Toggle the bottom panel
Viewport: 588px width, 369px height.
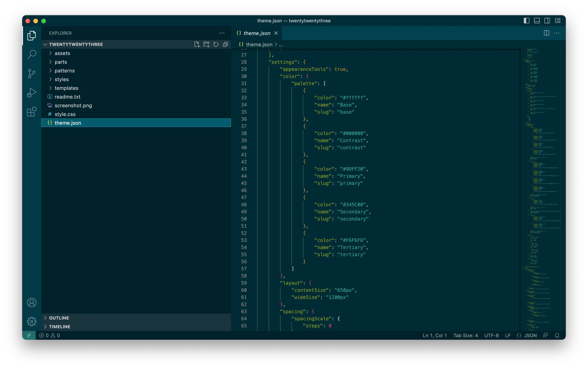coord(537,21)
